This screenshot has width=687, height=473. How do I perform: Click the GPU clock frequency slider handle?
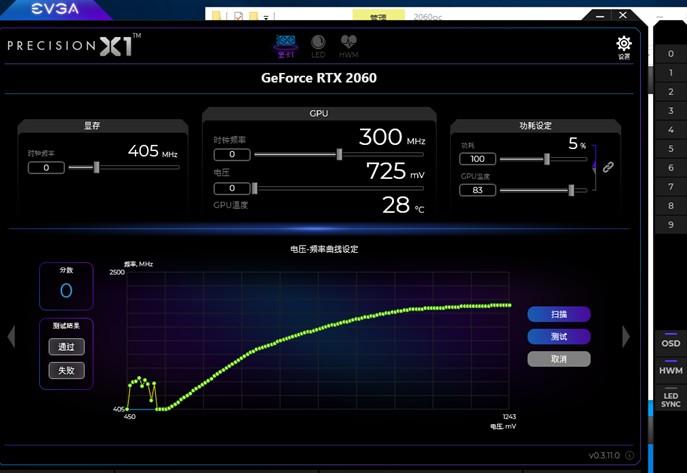339,154
